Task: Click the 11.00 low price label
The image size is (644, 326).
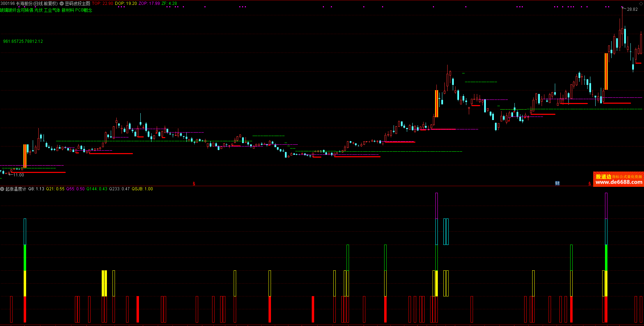Action: pos(19,175)
